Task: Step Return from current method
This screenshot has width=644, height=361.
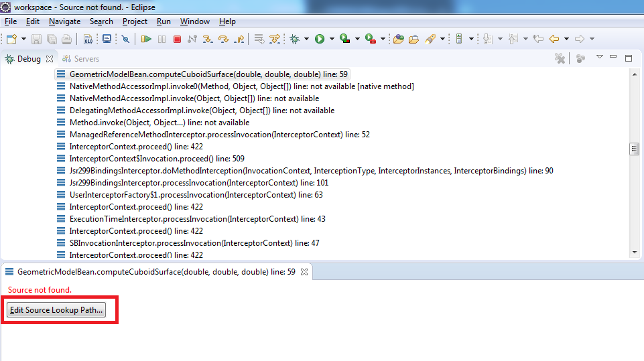Action: [x=239, y=39]
